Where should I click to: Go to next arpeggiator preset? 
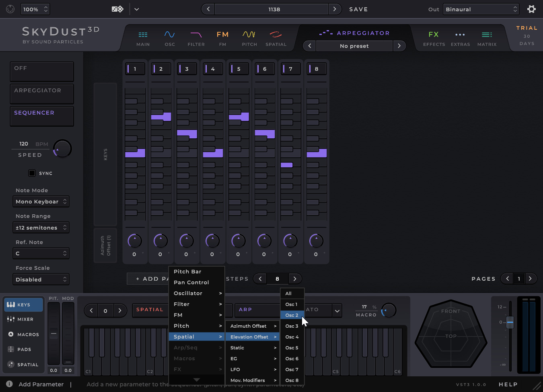tap(399, 46)
